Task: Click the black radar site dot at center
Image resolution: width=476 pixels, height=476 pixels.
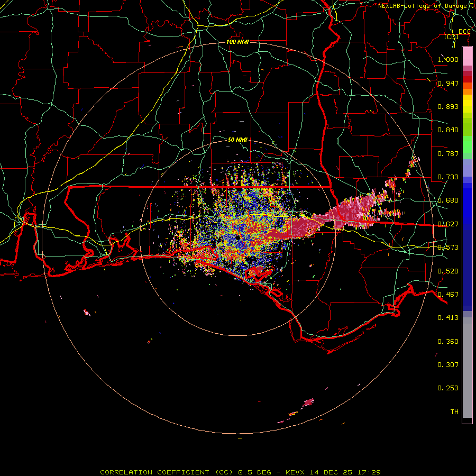Action: [x=237, y=237]
